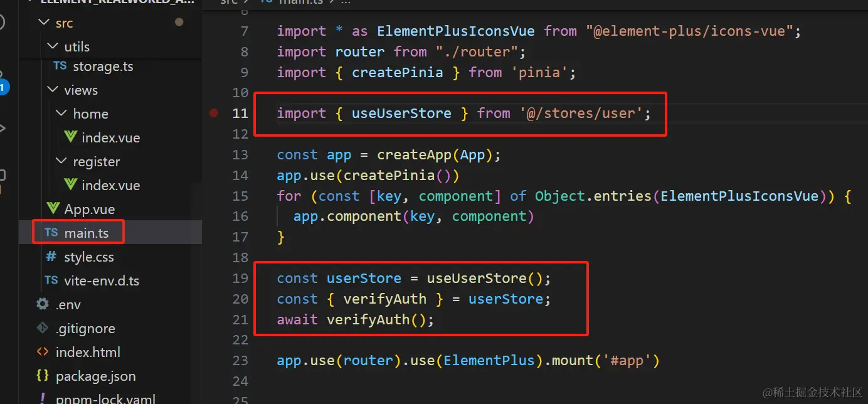Viewport: 868px width, 404px height.
Task: Collapse the utils folder chevron
Action: (52, 46)
